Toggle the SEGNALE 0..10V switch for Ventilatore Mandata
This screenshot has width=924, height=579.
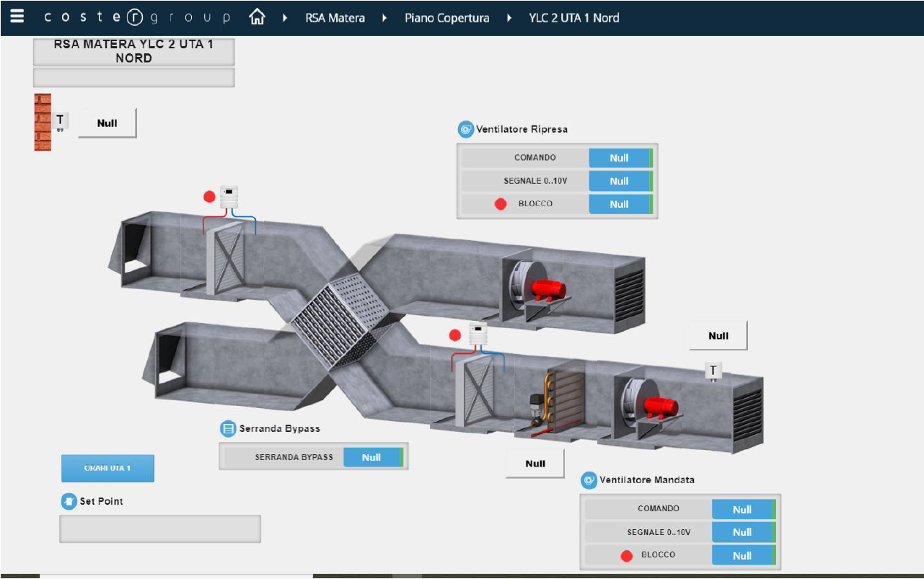pyautogui.click(x=742, y=532)
